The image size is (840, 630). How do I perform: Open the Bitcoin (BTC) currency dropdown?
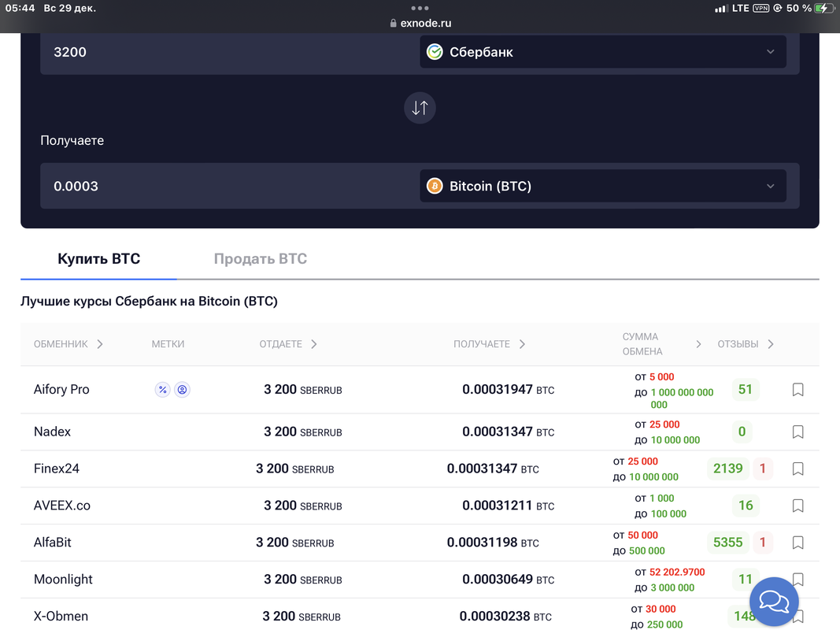[x=603, y=186]
